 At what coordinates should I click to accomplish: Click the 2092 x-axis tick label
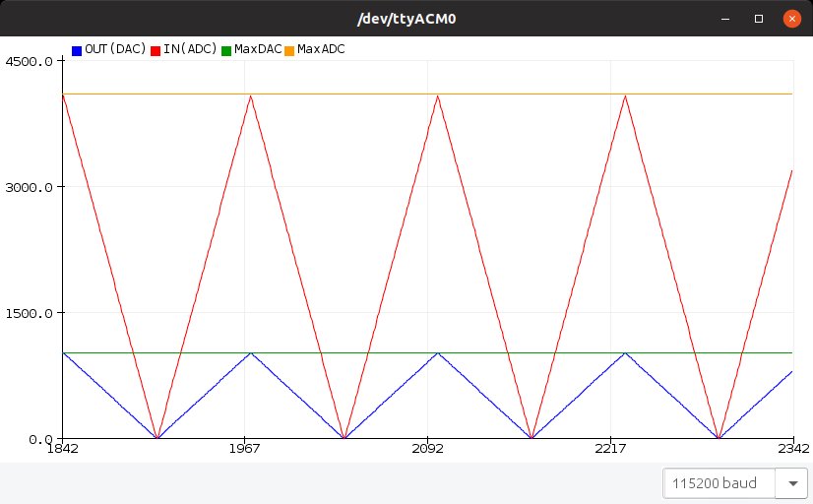pyautogui.click(x=427, y=449)
